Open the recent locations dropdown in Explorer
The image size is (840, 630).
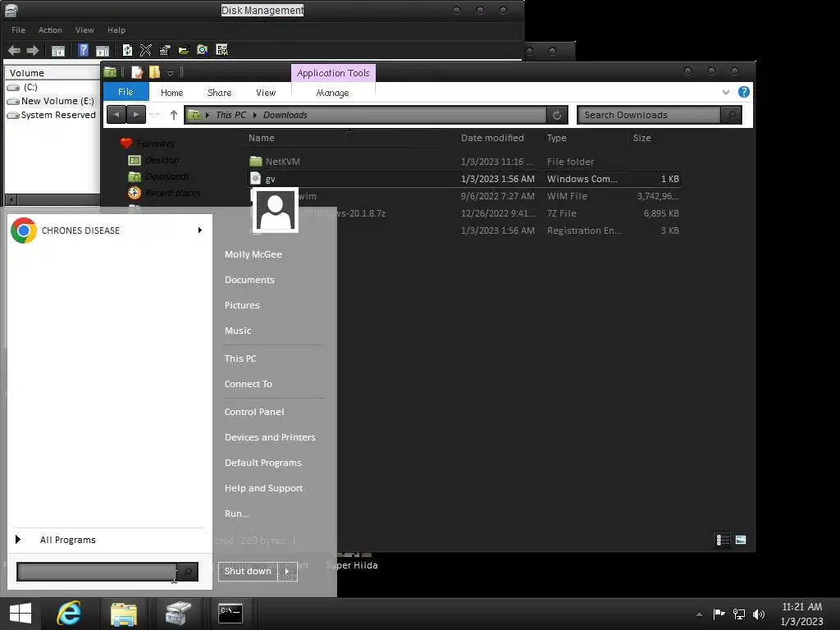(x=155, y=115)
